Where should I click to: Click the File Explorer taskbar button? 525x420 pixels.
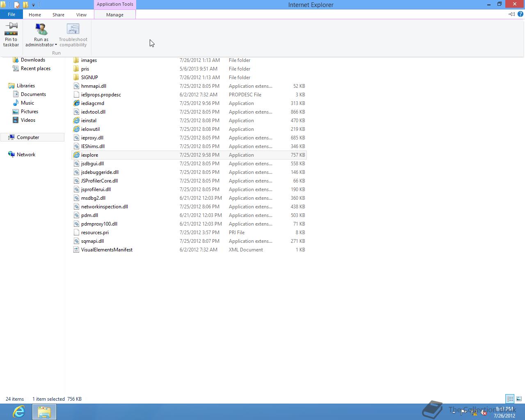click(x=44, y=412)
